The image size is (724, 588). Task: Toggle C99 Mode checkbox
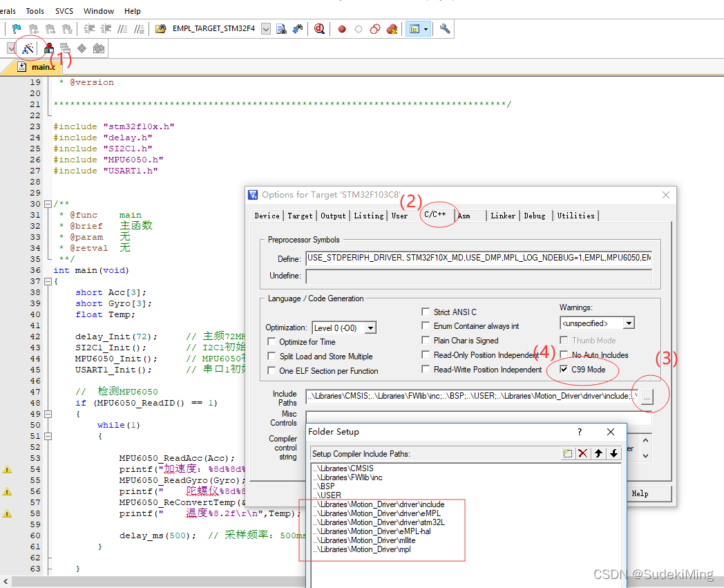[564, 369]
